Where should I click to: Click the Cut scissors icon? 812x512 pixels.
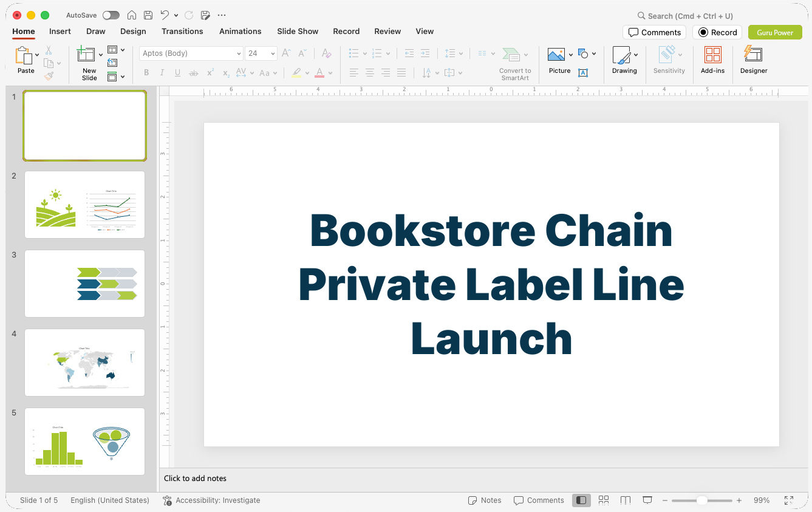point(49,50)
